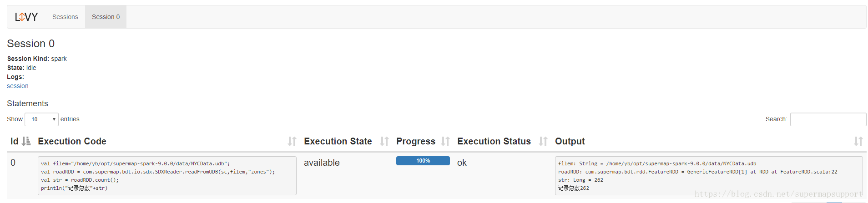Click the Execution State header label
The height and width of the screenshot is (203, 868).
(x=338, y=141)
